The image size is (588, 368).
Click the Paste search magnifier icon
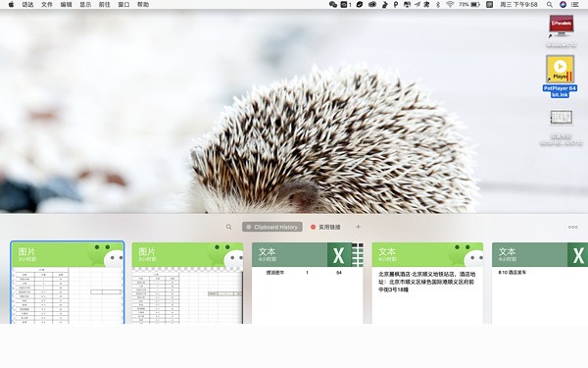coord(228,227)
